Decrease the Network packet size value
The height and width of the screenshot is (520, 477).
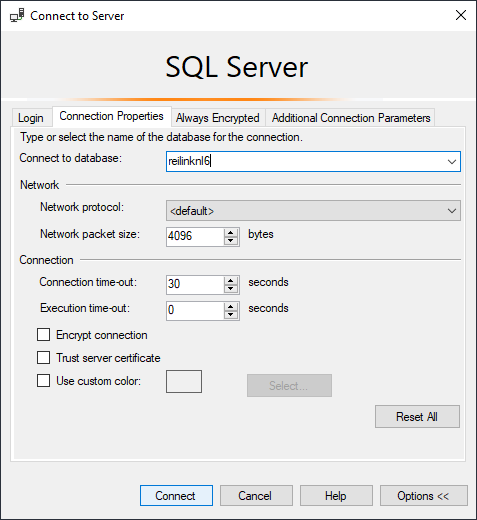(231, 241)
